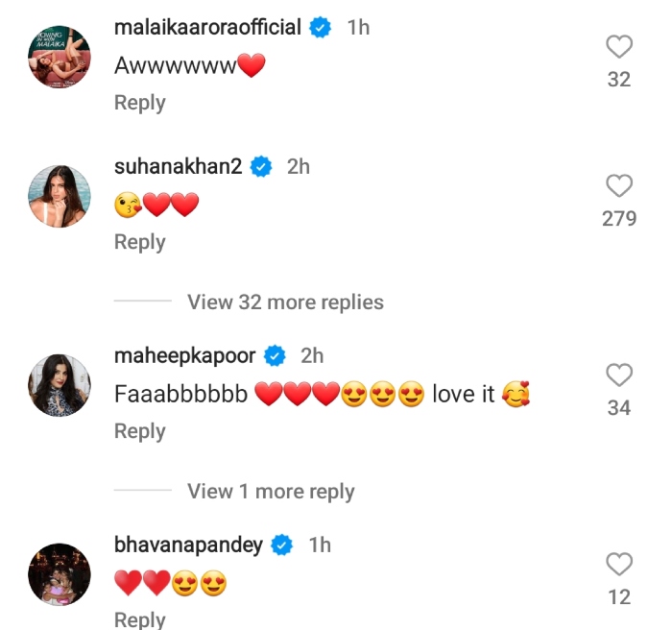Image resolution: width=672 pixels, height=630 pixels.
Task: Expand 'View 1 more reply'
Action: tap(271, 492)
